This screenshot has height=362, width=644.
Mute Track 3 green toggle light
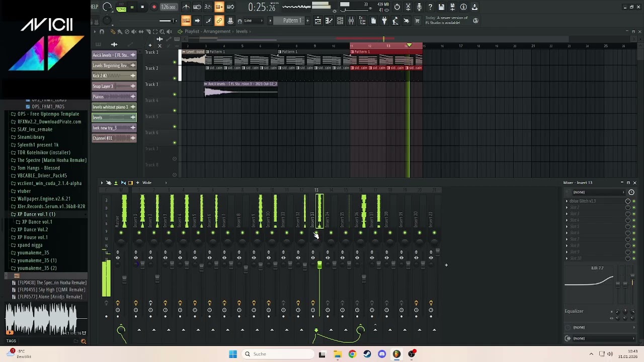(x=175, y=95)
